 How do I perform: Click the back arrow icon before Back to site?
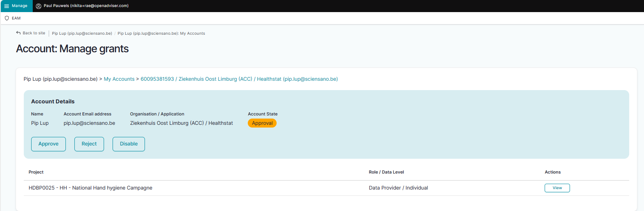[18, 33]
